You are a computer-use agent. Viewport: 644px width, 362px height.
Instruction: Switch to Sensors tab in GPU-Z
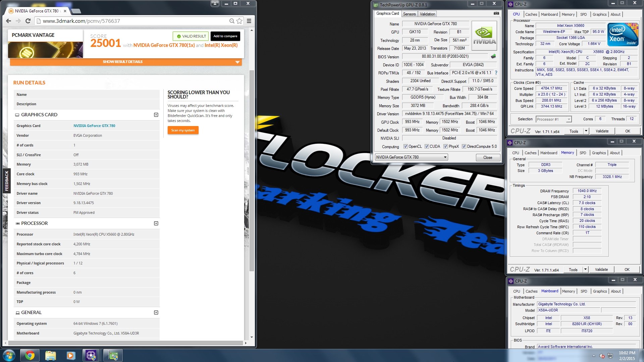(409, 14)
